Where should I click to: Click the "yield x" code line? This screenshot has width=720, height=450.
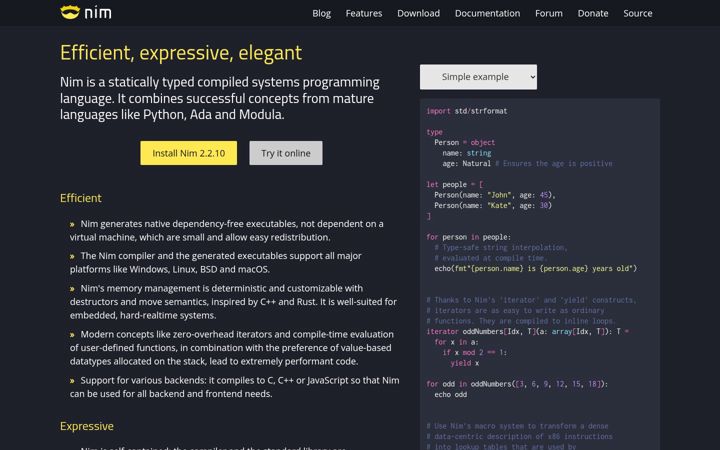click(x=465, y=363)
